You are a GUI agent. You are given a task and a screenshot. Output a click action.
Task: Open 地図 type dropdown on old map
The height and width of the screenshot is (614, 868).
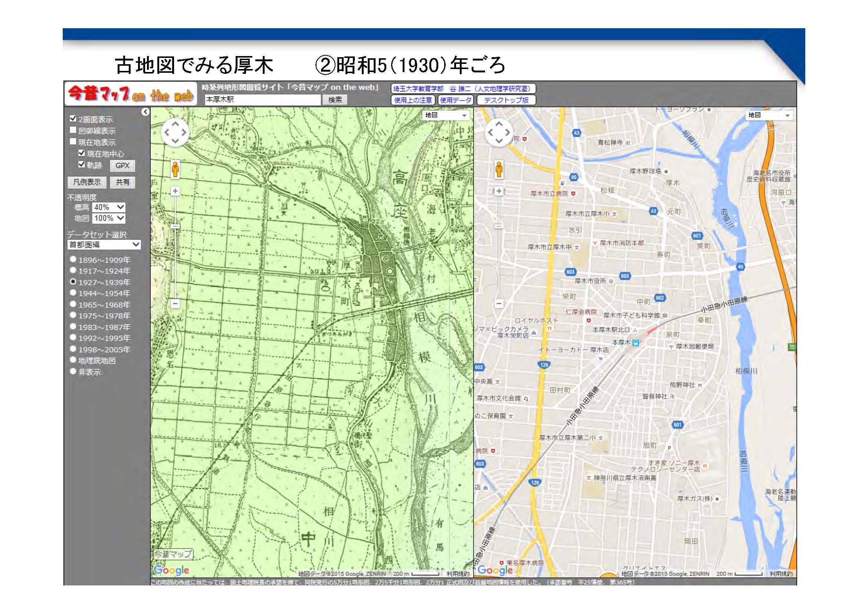coord(446,115)
